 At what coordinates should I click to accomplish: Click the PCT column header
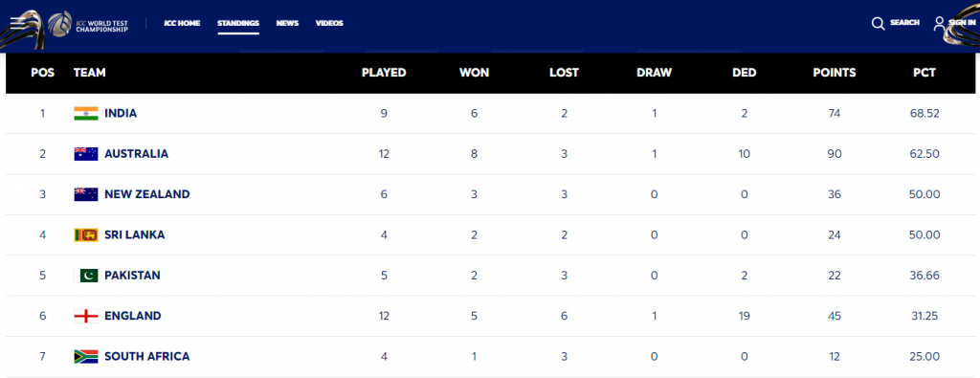(x=924, y=73)
